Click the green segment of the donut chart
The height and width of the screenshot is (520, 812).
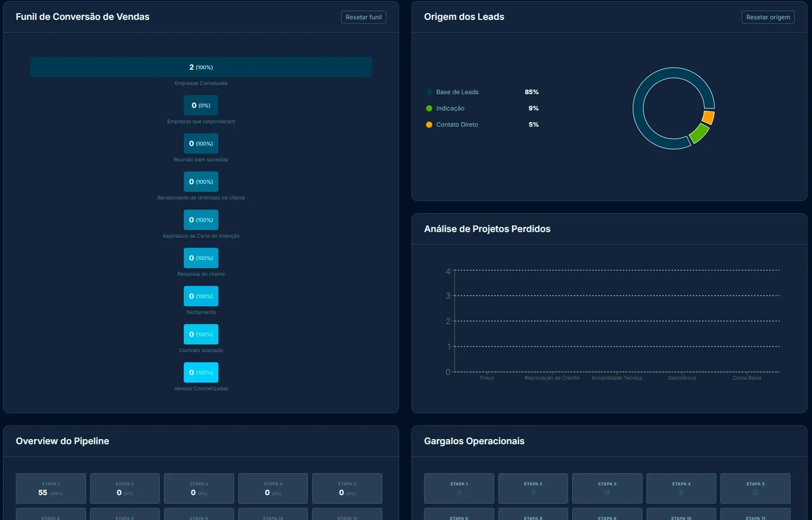[699, 133]
